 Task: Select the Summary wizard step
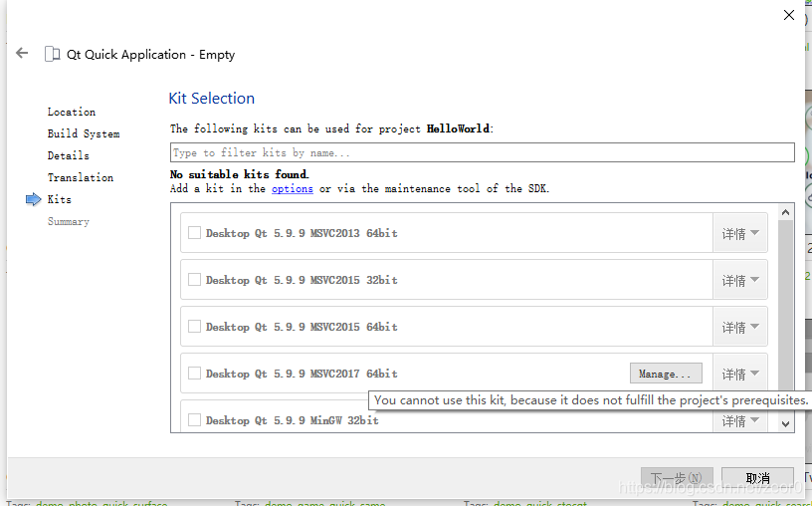pyautogui.click(x=69, y=221)
